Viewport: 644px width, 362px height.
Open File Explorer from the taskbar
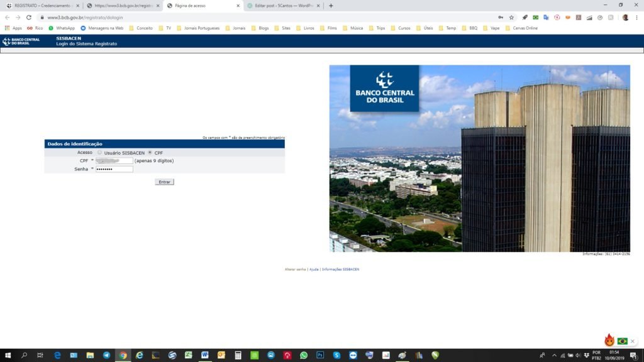click(90, 355)
